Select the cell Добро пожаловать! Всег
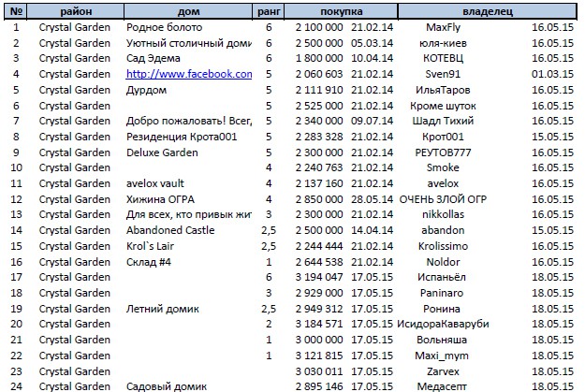Viewport: 585px width, 392px height. pos(189,122)
